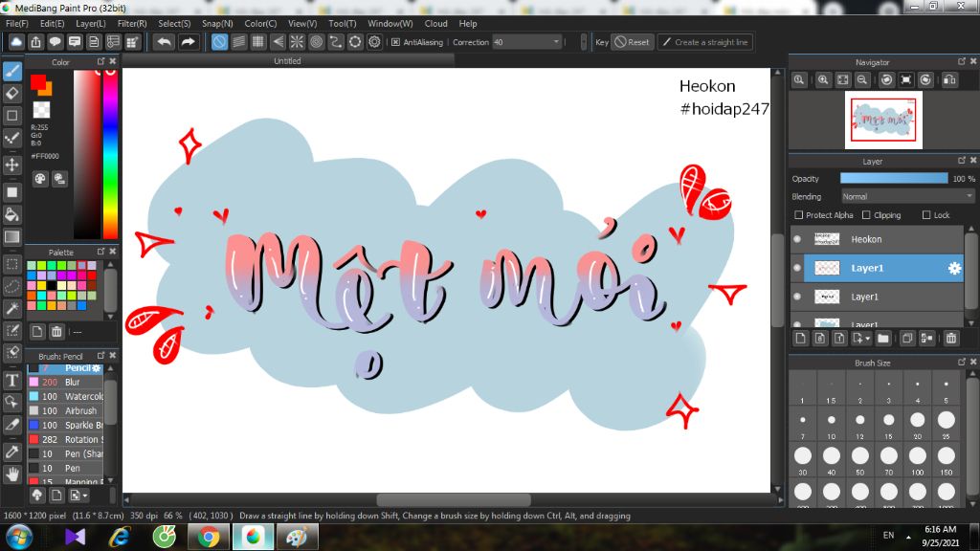This screenshot has width=980, height=551.
Task: Open the Layer menu
Action: (x=91, y=23)
